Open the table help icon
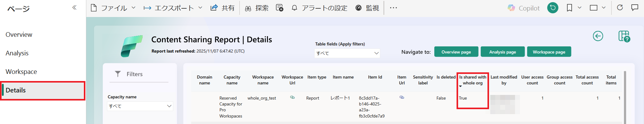The height and width of the screenshot is (124, 644). (624, 36)
